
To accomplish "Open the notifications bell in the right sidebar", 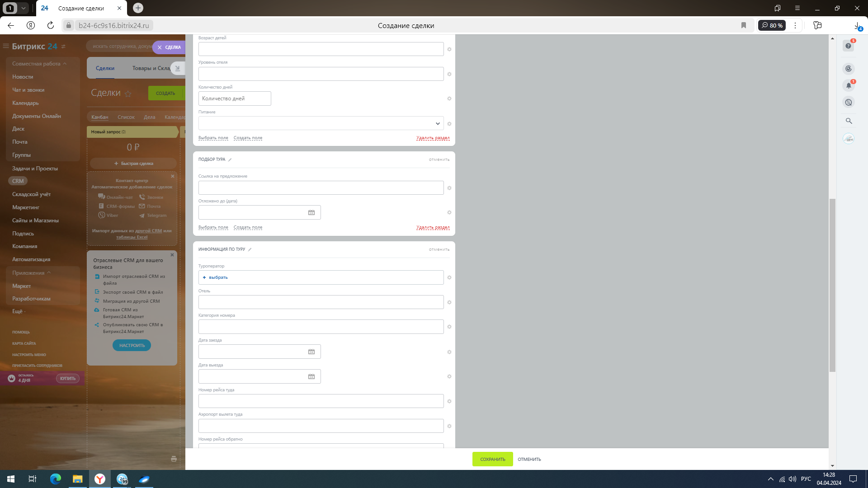I will (849, 85).
